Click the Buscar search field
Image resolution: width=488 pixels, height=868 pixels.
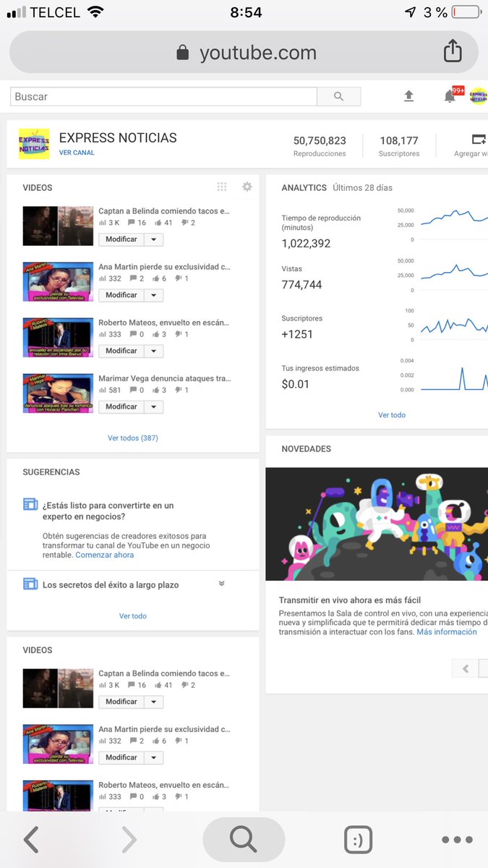pos(163,96)
